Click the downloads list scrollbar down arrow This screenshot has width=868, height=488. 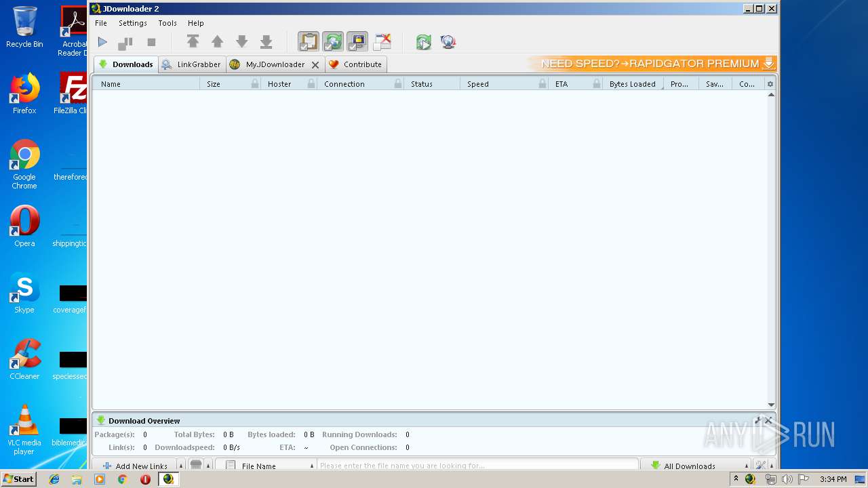pos(771,405)
